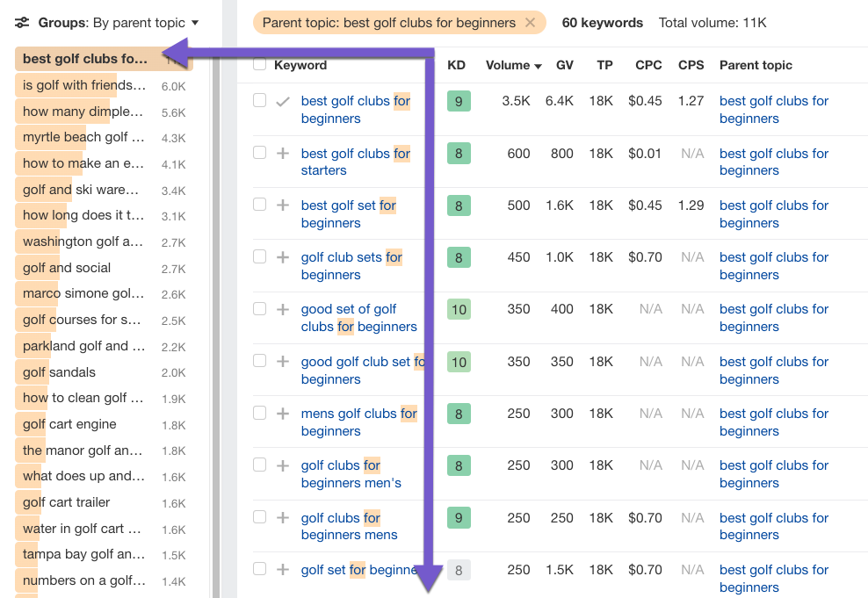Click the Groups settings sliders icon
The width and height of the screenshot is (868, 598).
[22, 23]
